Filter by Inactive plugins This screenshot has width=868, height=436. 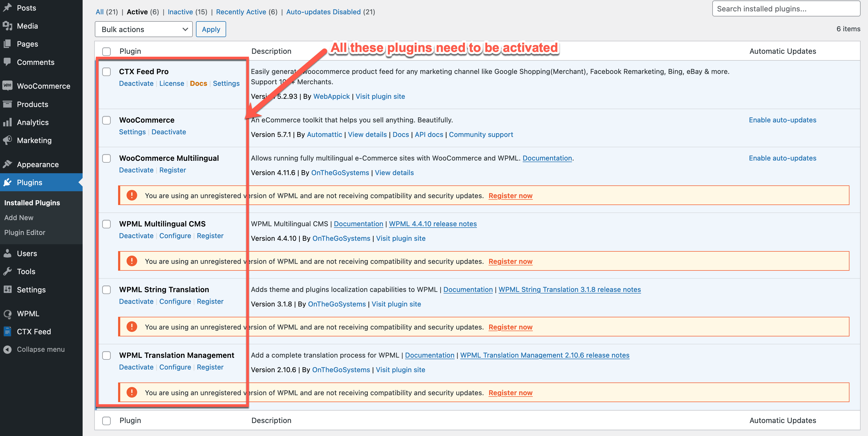[x=180, y=12]
